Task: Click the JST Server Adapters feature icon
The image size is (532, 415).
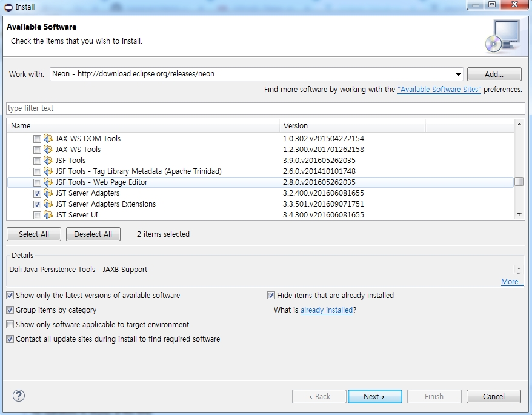Action: click(x=48, y=193)
